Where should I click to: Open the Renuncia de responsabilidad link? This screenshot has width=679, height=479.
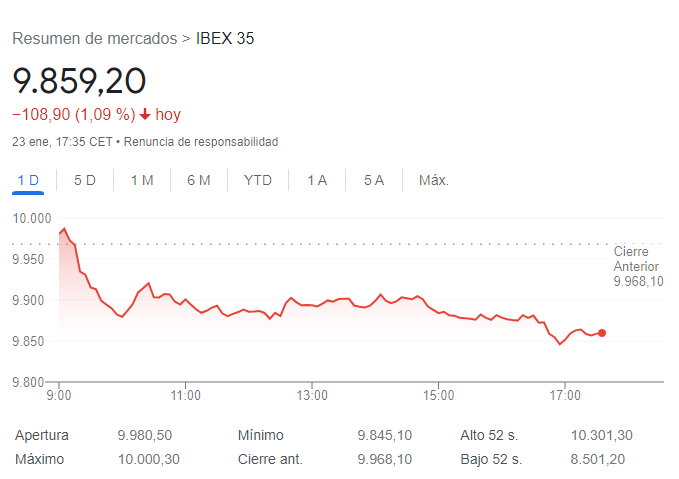click(201, 142)
